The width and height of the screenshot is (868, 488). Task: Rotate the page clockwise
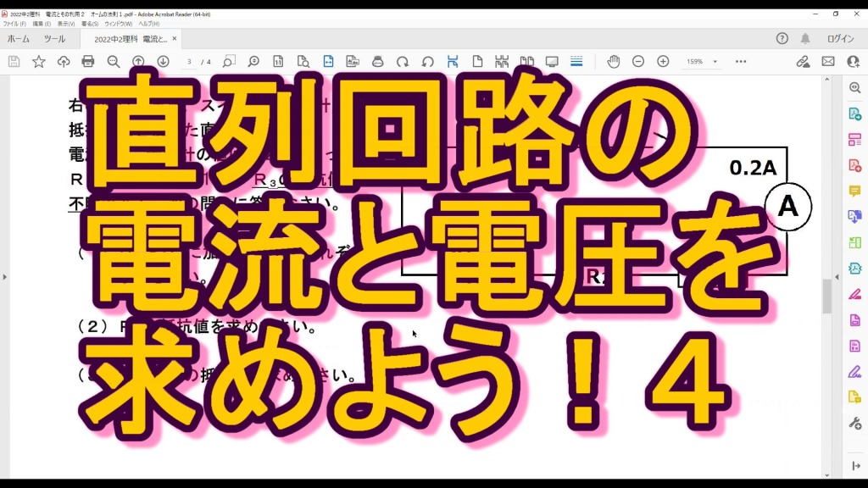click(x=403, y=62)
